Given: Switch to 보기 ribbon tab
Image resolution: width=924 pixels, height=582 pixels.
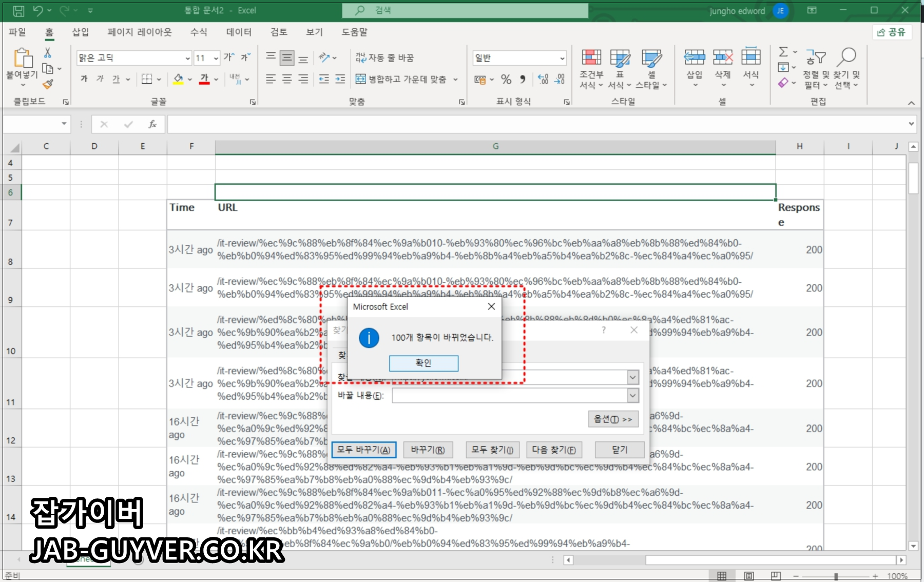Looking at the screenshot, I should pyautogui.click(x=315, y=32).
